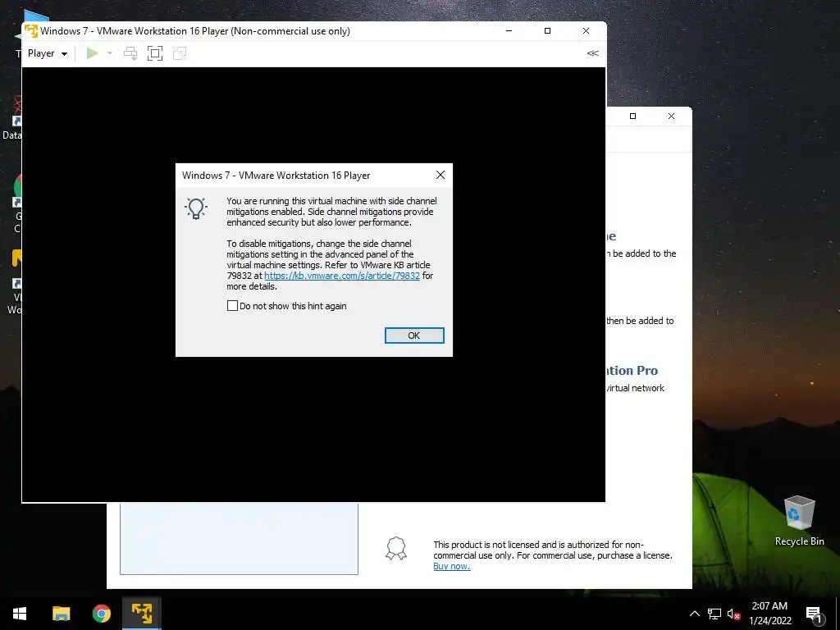
Task: Click the license ribbon badge icon
Action: [396, 549]
